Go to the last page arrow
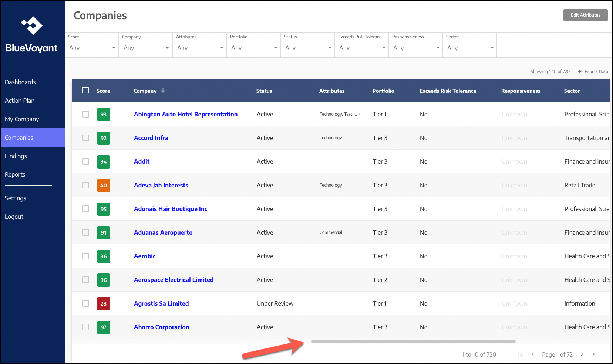 point(595,354)
